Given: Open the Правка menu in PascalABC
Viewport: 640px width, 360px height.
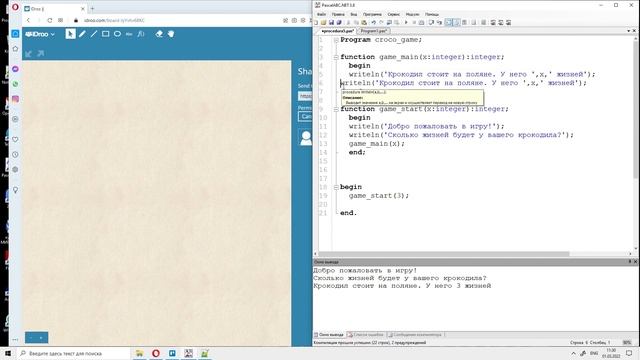Looking at the screenshot, I should pyautogui.click(x=338, y=14).
